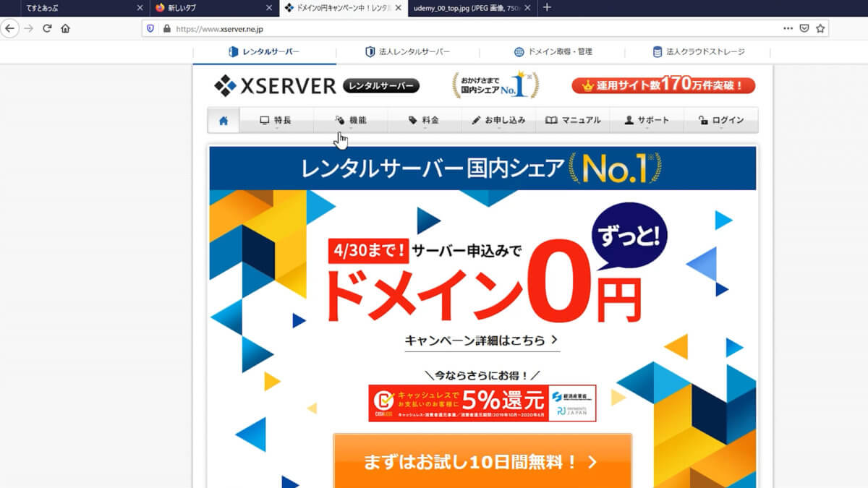Open the お申し込み menu item
The height and width of the screenshot is (488, 868).
498,121
